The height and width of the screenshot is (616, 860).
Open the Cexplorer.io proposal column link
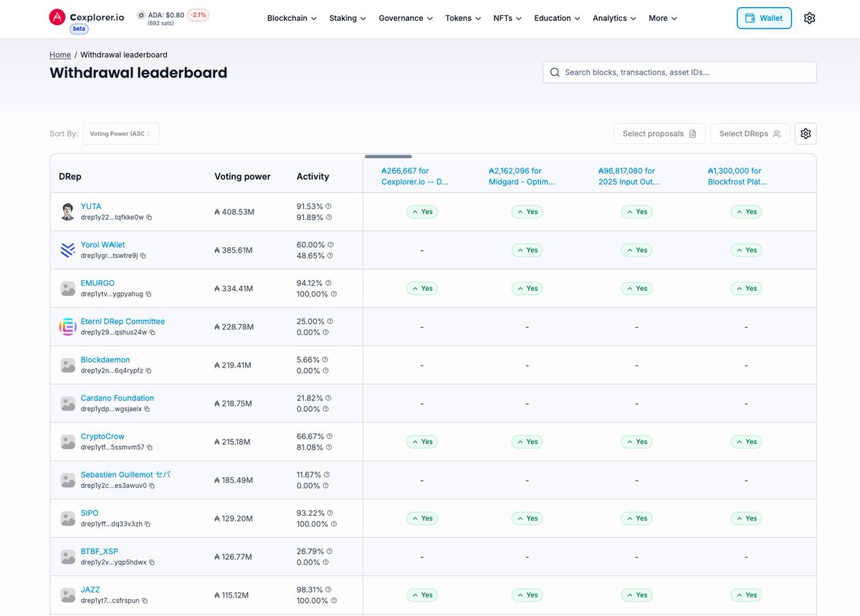pos(416,176)
